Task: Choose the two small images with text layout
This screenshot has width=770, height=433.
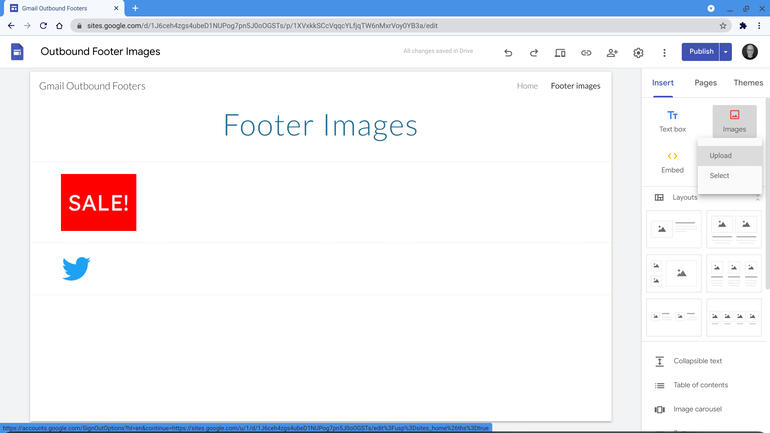Action: point(674,317)
